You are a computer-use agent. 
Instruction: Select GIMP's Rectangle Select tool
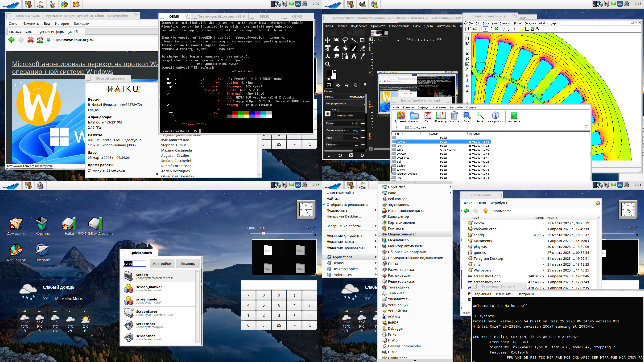coord(336,40)
